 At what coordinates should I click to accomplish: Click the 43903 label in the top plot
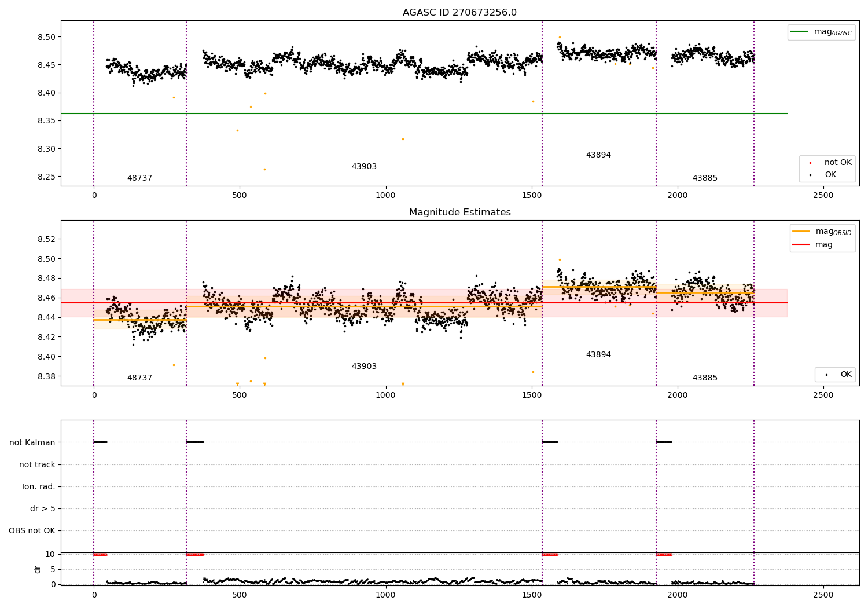click(364, 167)
